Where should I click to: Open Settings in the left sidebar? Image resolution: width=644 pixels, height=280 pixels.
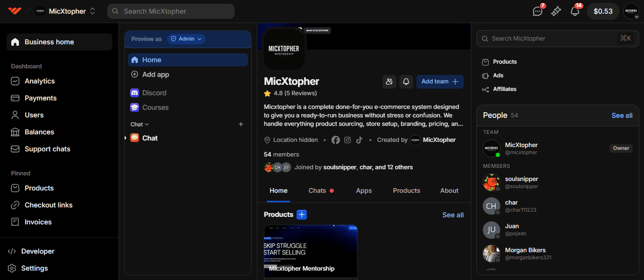pyautogui.click(x=59, y=268)
